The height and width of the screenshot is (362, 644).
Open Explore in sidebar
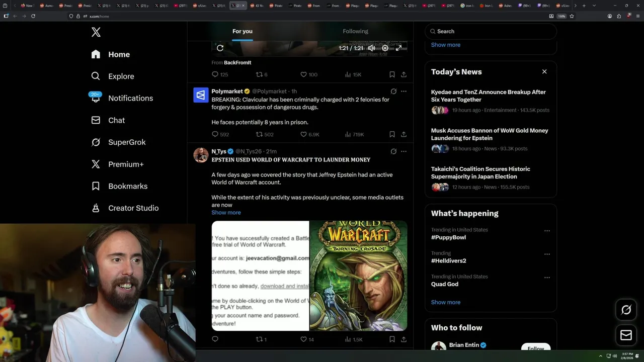click(x=113, y=76)
